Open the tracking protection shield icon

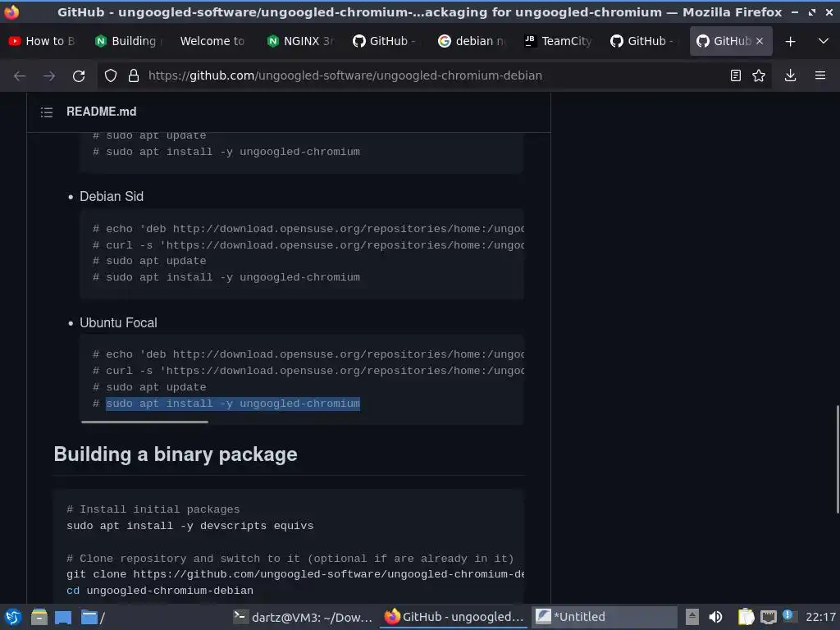[x=111, y=75]
